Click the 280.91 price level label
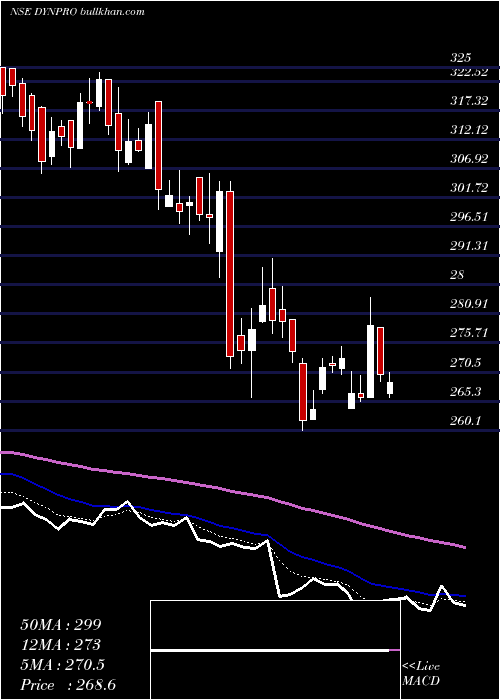 [469, 304]
